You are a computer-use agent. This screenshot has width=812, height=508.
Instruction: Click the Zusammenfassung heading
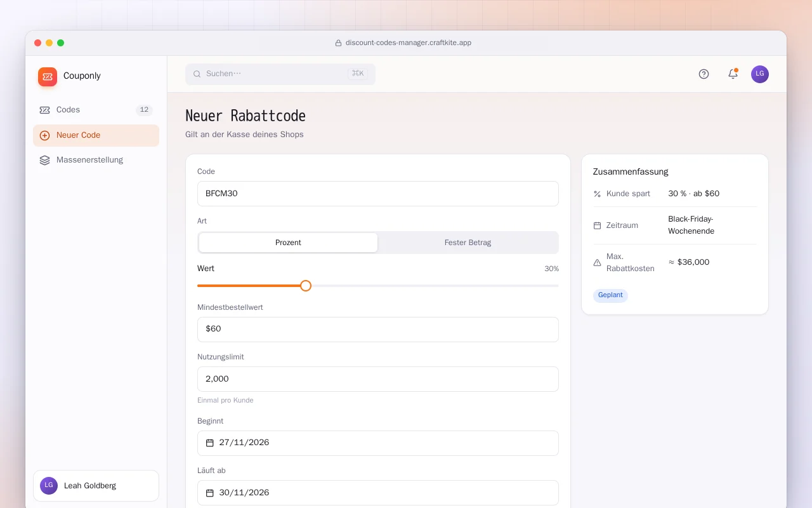[631, 171]
